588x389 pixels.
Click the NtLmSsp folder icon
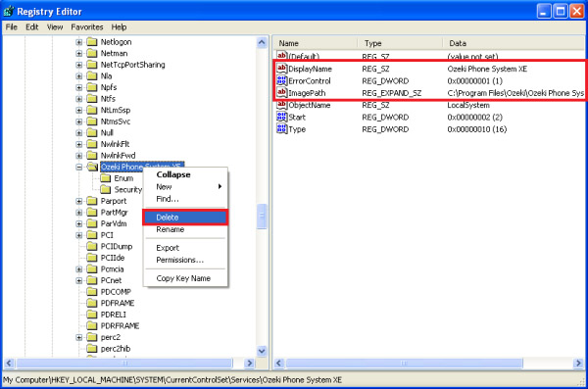(92, 110)
